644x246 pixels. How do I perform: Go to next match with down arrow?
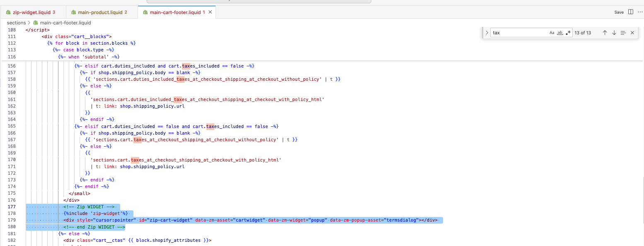point(614,33)
